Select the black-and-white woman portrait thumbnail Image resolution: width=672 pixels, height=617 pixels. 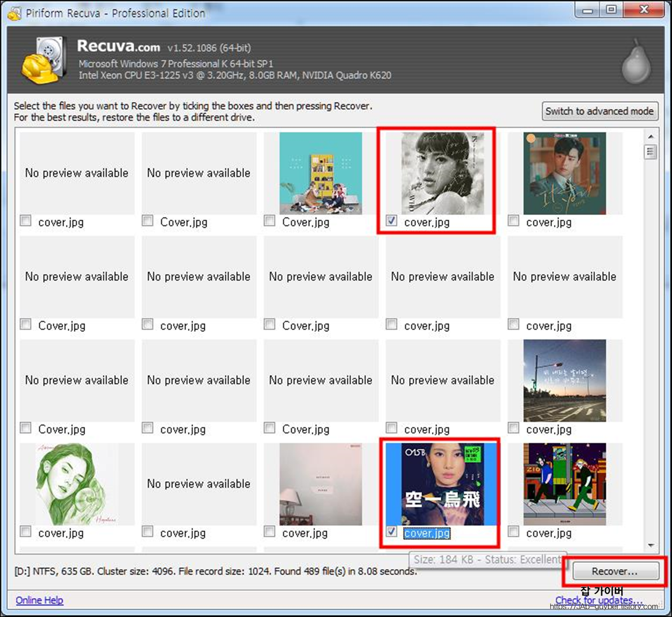click(443, 173)
